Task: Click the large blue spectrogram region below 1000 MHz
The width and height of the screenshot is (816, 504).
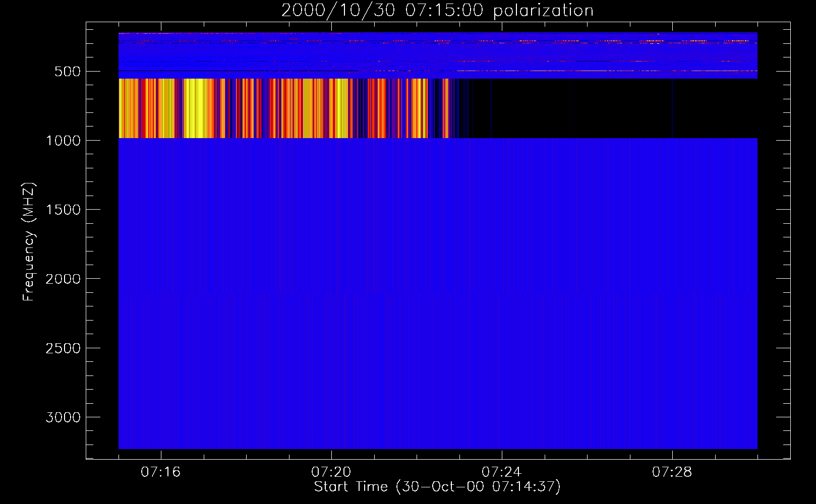Action: coord(438,293)
